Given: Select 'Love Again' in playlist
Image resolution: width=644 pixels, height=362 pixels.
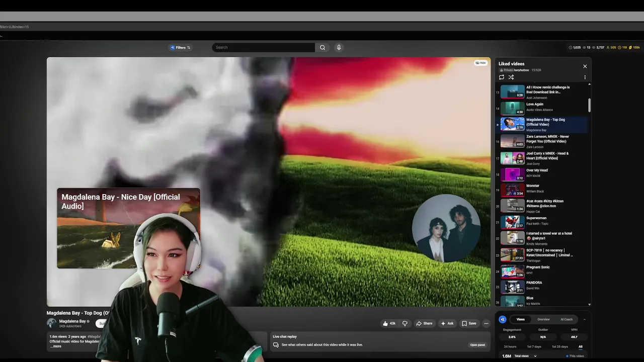Looking at the screenshot, I should pos(542,108).
